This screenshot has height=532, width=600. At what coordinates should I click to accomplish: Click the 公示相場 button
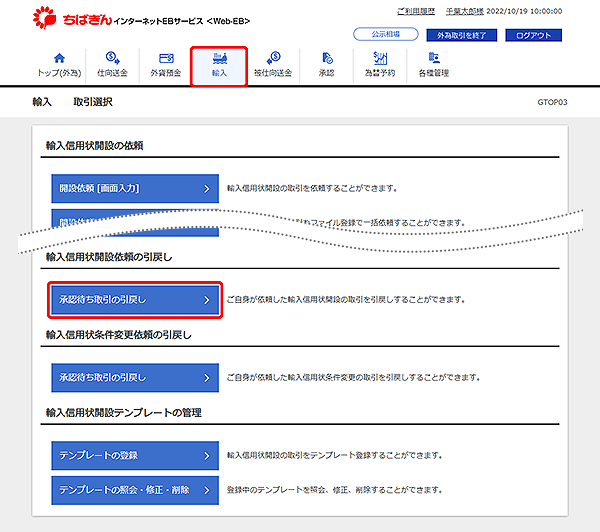[386, 34]
